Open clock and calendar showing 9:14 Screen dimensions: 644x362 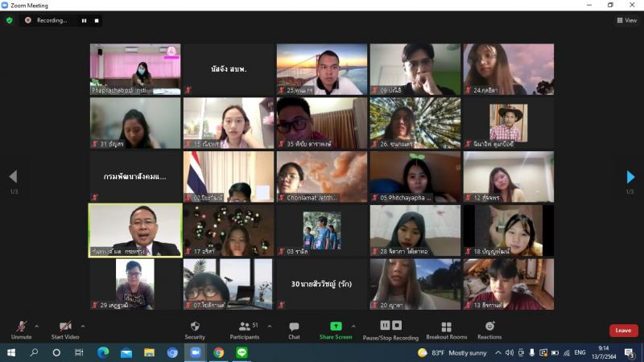point(605,352)
